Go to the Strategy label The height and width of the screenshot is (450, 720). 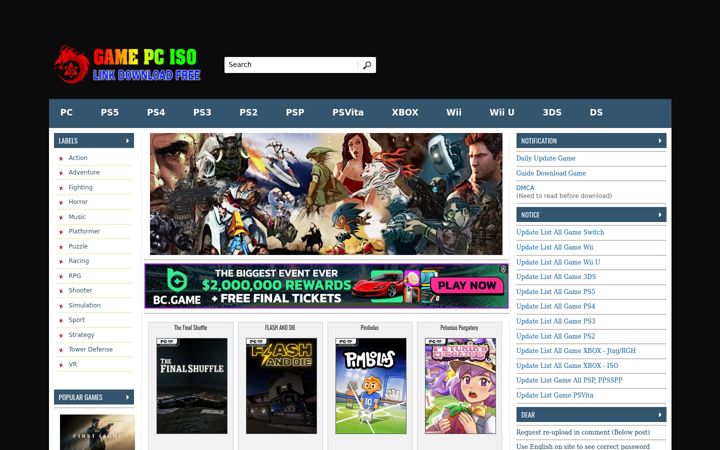click(x=81, y=335)
